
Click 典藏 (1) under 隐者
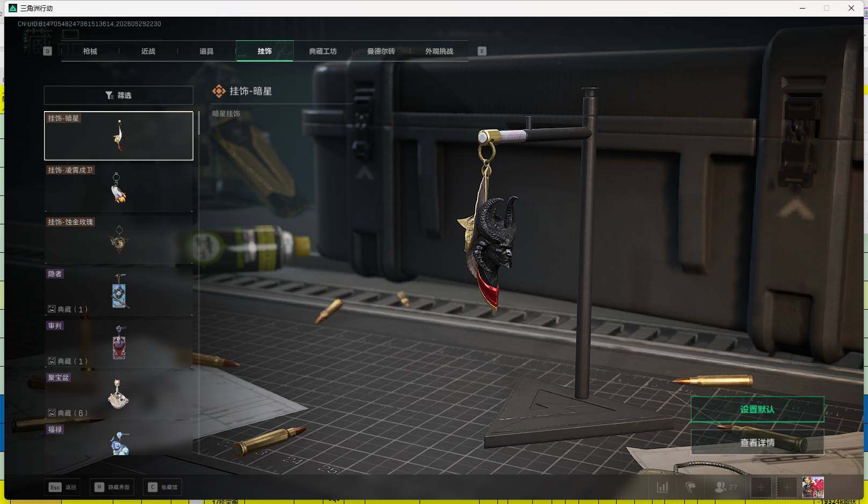(68, 309)
